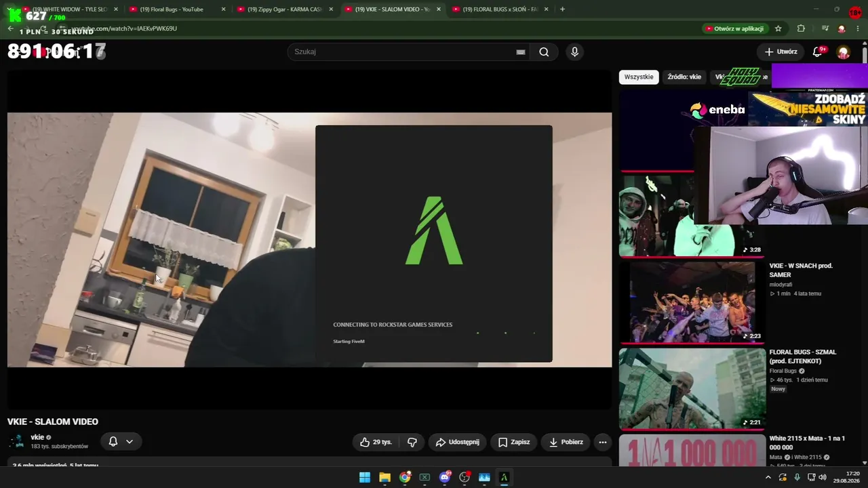Open the blue picture-icon app on the taskbar

pos(484,477)
